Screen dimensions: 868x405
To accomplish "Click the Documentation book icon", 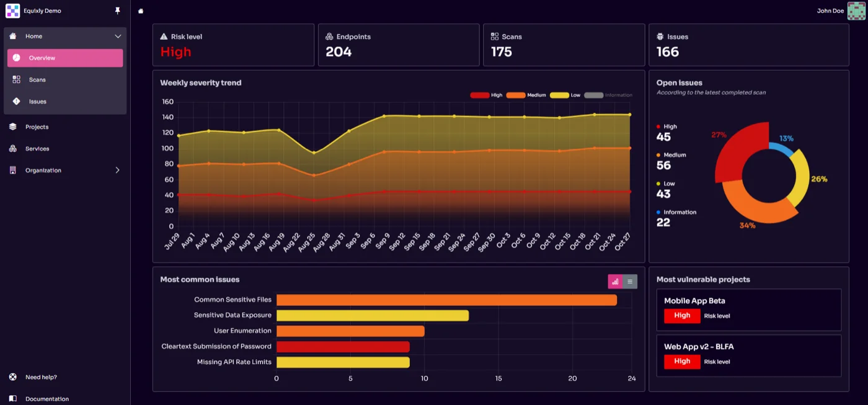I will click(13, 399).
